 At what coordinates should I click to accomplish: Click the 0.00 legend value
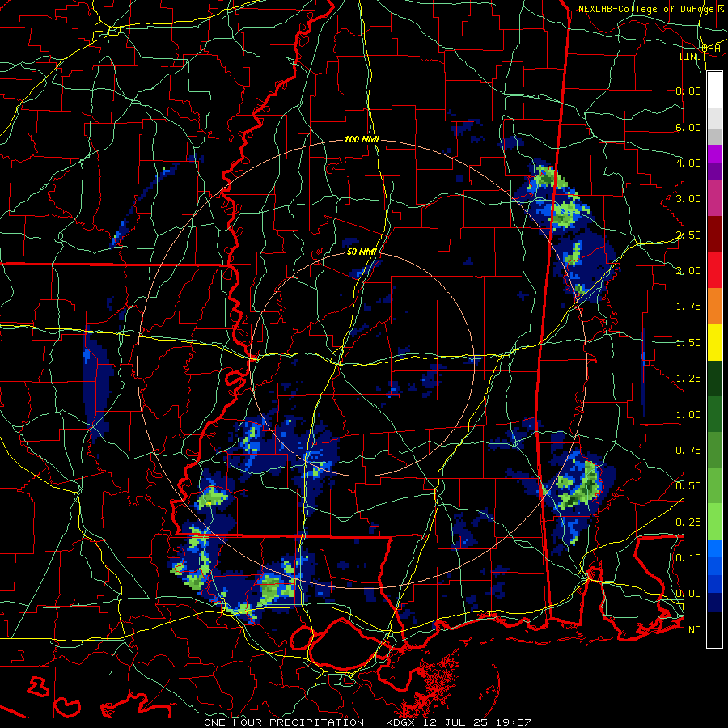coord(688,594)
